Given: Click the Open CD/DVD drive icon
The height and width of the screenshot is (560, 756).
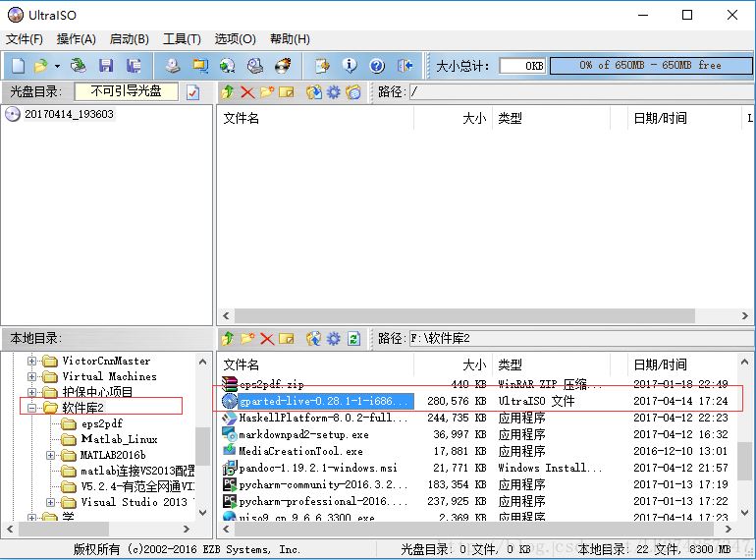Looking at the screenshot, I should [x=78, y=66].
